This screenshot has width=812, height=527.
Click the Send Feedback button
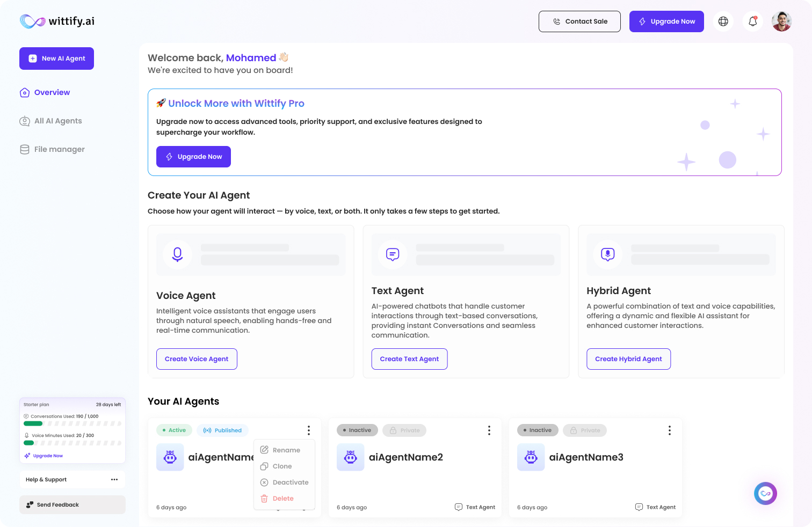(x=73, y=504)
